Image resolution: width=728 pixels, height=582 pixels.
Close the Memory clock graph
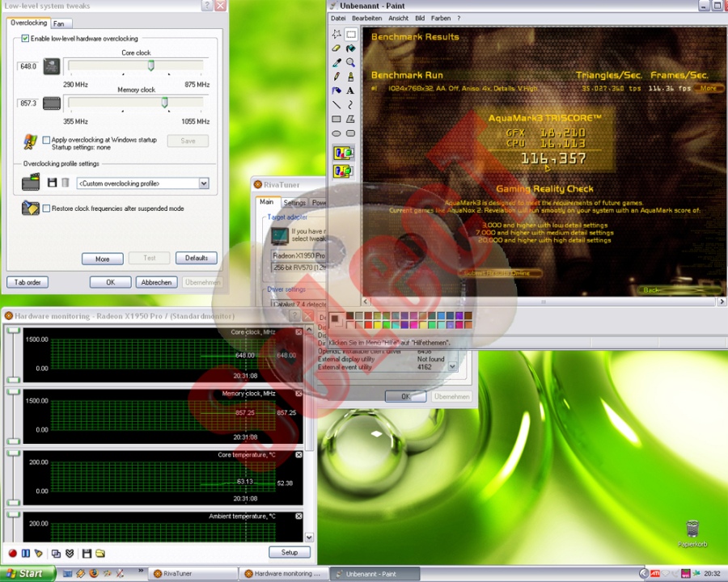[x=298, y=394]
